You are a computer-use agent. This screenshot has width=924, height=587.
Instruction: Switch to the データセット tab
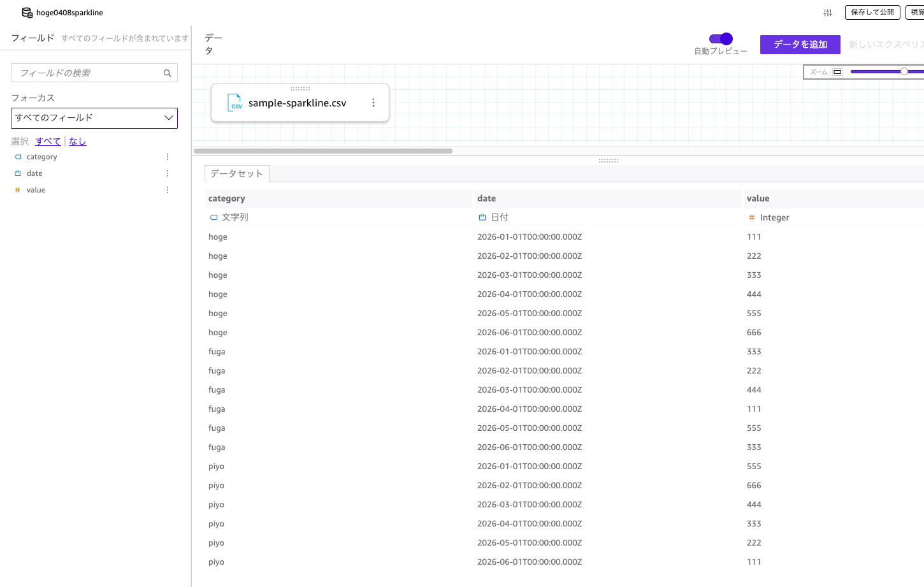pos(236,173)
